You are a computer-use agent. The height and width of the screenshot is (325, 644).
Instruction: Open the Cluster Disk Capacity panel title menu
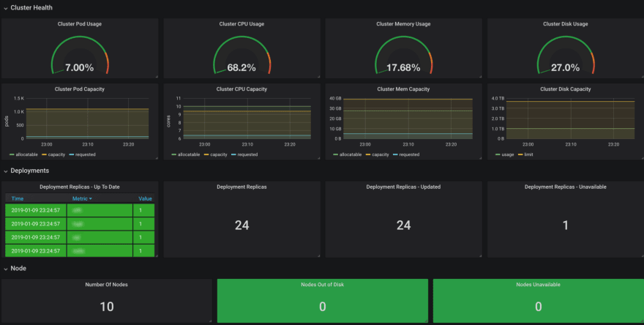(x=565, y=89)
